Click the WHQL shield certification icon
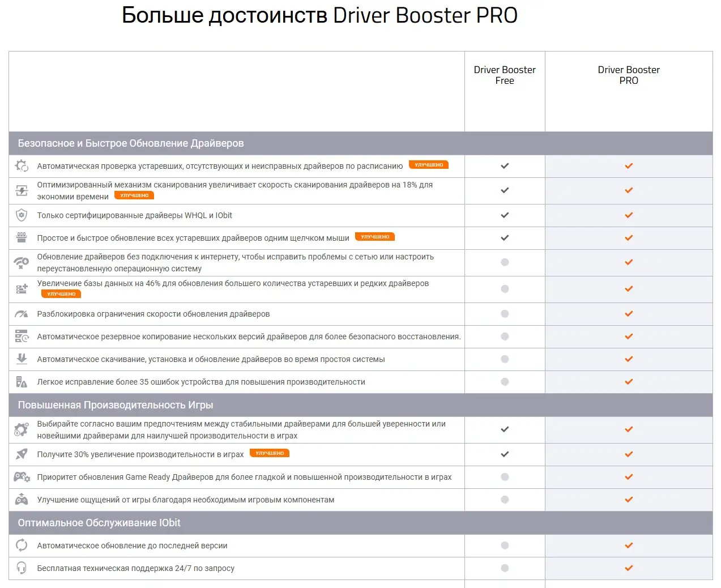 pyautogui.click(x=22, y=215)
